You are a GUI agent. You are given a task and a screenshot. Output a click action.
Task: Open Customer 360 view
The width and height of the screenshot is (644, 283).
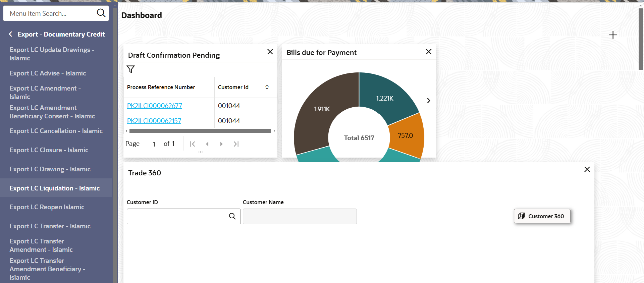(542, 216)
